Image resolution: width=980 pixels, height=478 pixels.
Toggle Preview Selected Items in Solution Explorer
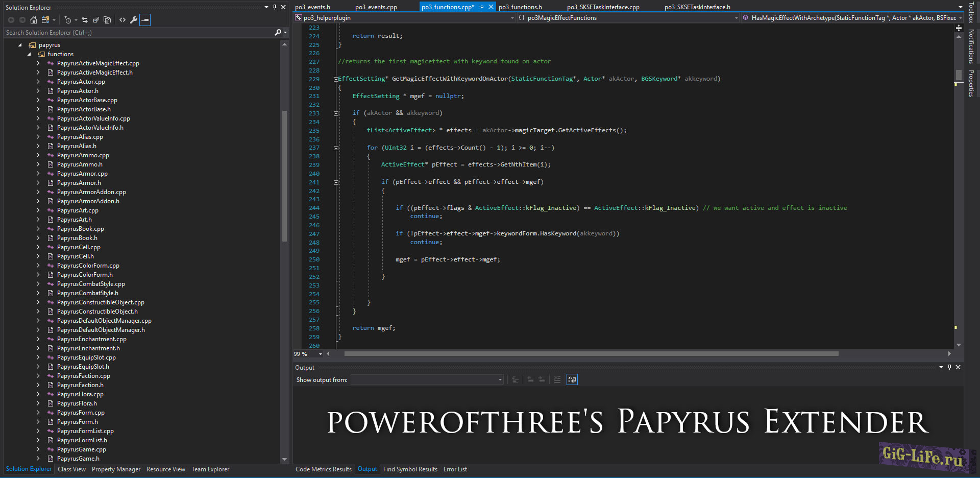(145, 20)
